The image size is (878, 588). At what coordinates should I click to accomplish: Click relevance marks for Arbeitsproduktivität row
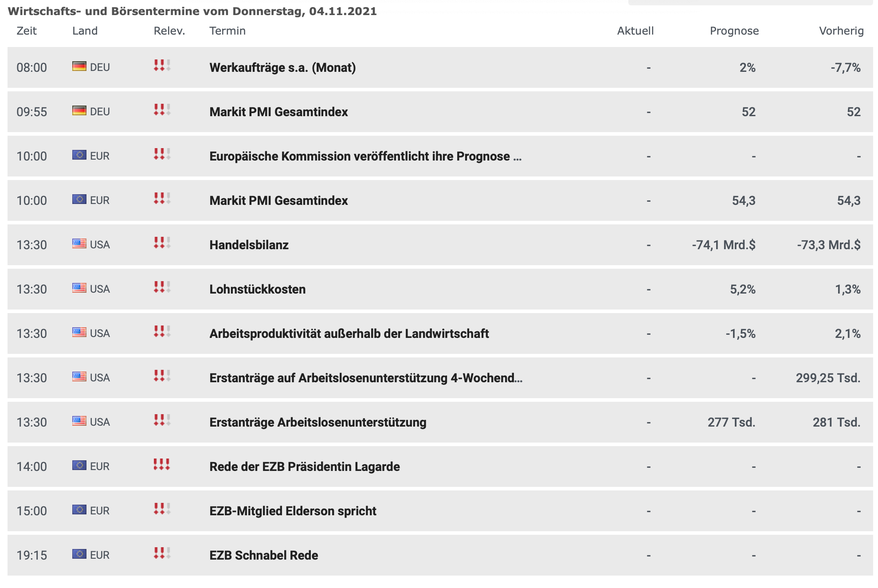point(162,331)
